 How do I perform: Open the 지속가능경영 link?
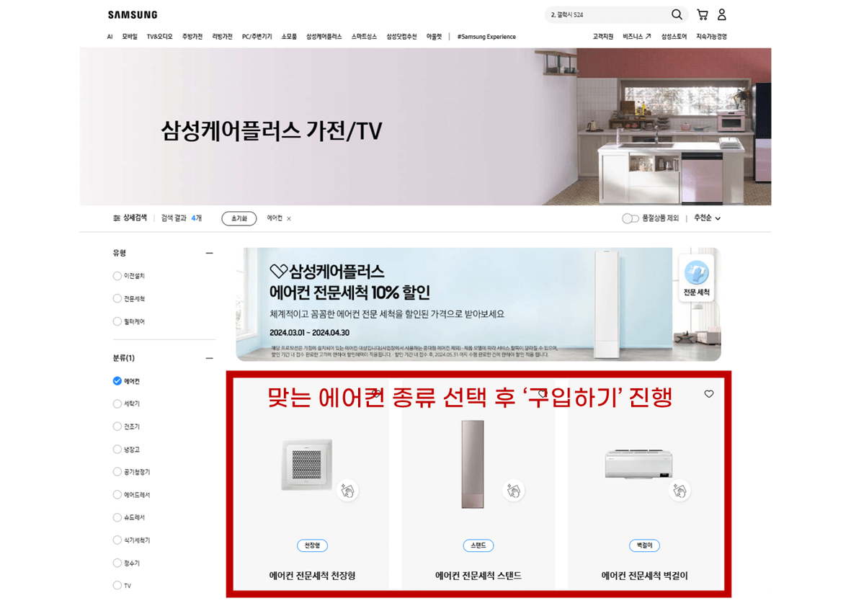(x=711, y=37)
